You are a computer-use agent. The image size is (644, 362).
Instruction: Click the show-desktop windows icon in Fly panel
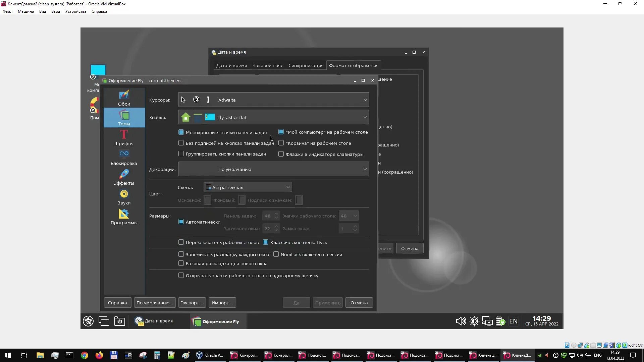(x=104, y=321)
